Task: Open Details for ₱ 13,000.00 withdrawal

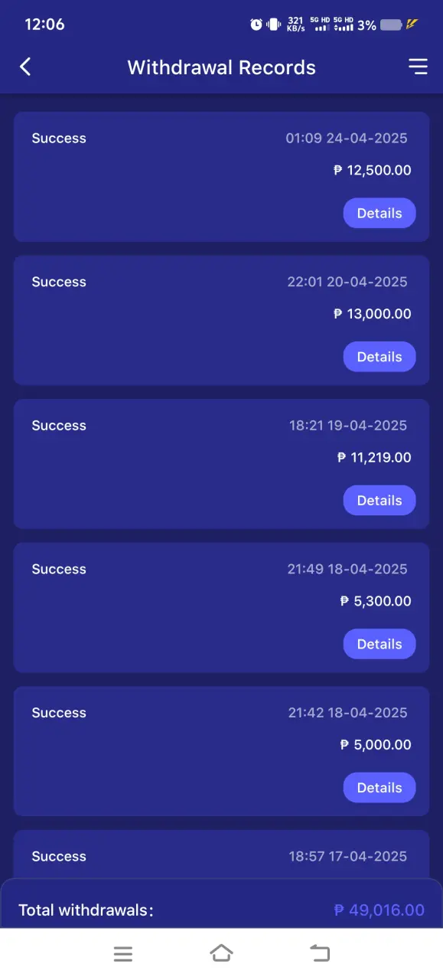Action: click(x=379, y=357)
